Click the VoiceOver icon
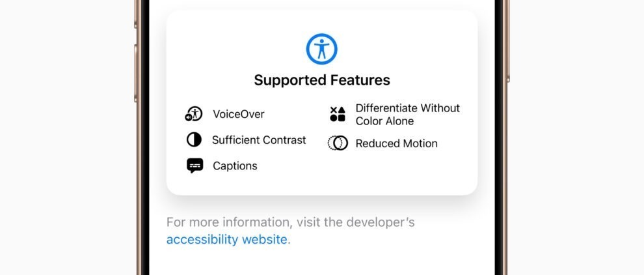 tap(193, 114)
